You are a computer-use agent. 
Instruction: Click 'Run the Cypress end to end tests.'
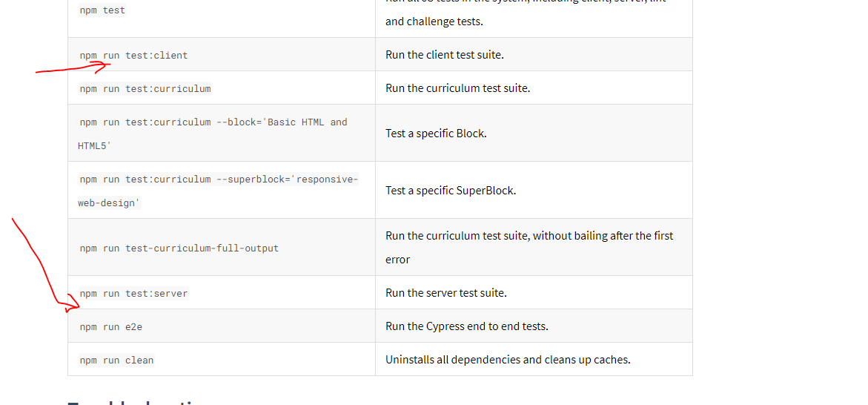click(467, 326)
